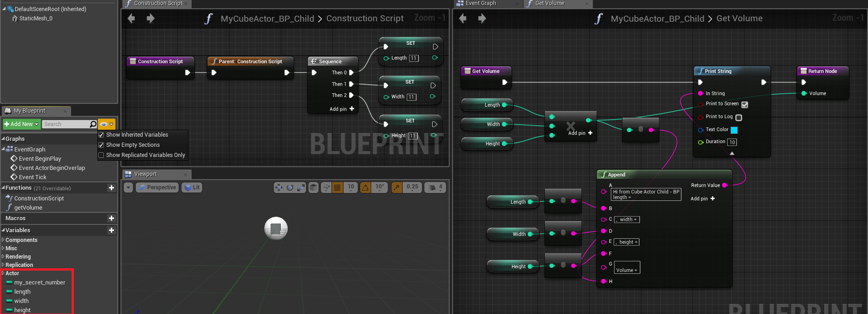Collapse the Graphs section

click(x=3, y=139)
